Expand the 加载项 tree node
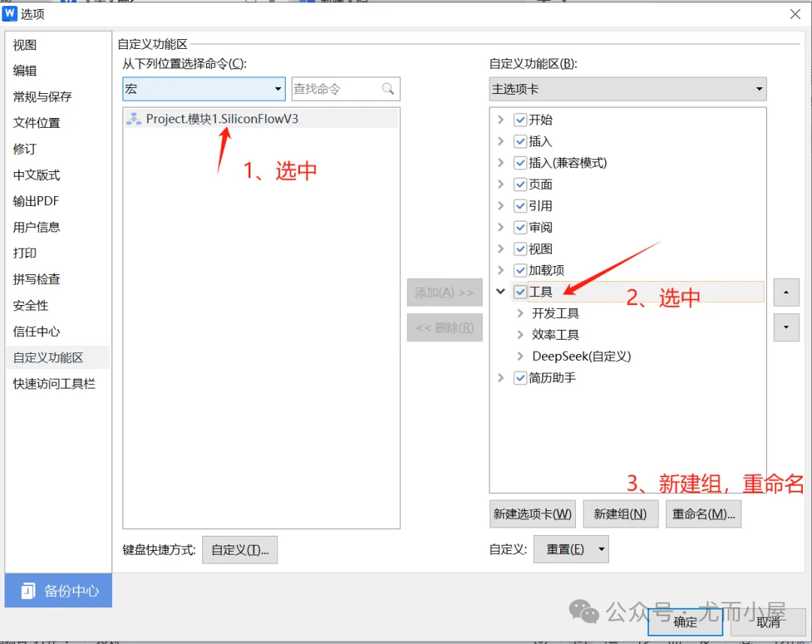Image resolution: width=812 pixels, height=644 pixels. tap(500, 270)
